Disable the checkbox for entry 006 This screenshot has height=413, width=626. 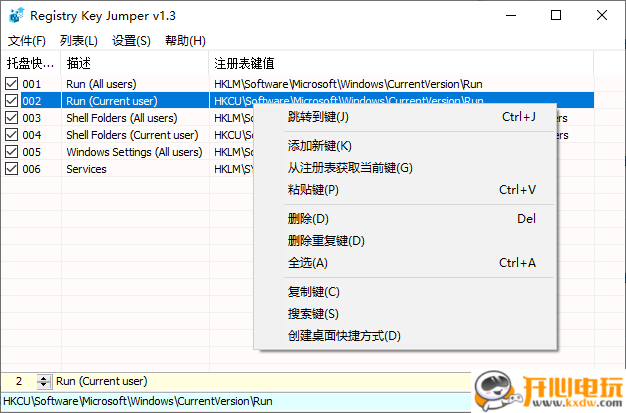click(x=12, y=169)
